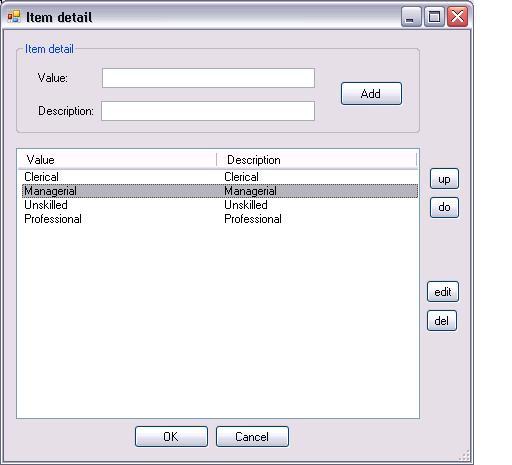Sort by the Description column header
The width and height of the screenshot is (512, 465).
317,160
